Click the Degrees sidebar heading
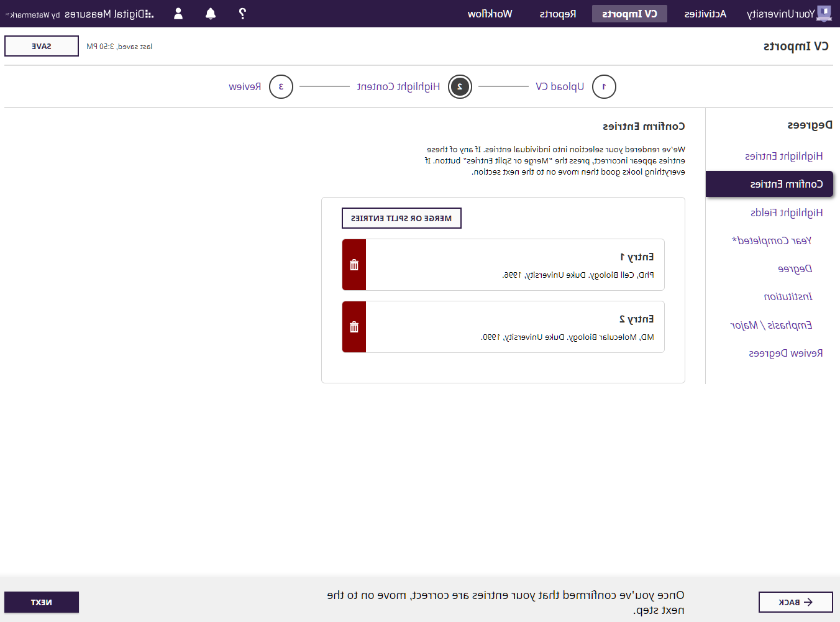Viewport: 840px width, 622px height. [810, 125]
